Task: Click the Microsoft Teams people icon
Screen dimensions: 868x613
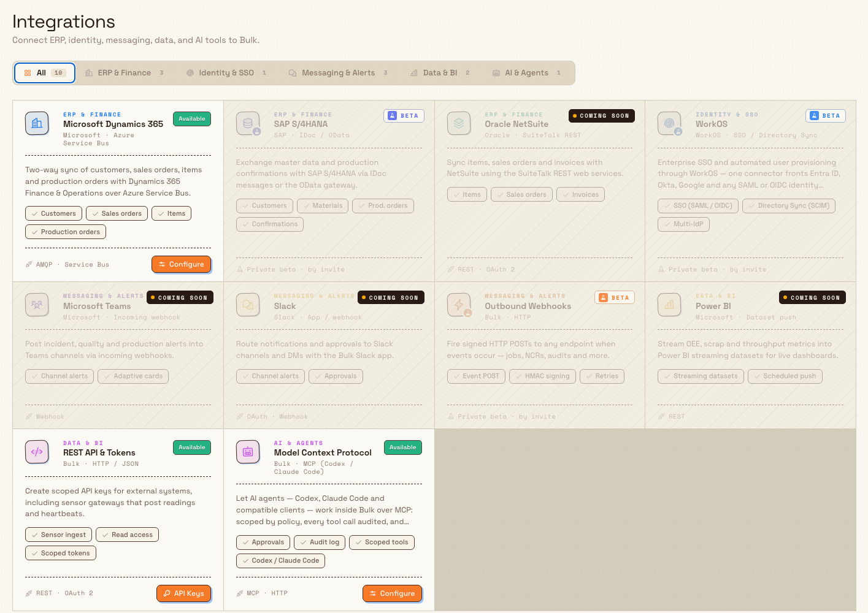Action: click(37, 305)
